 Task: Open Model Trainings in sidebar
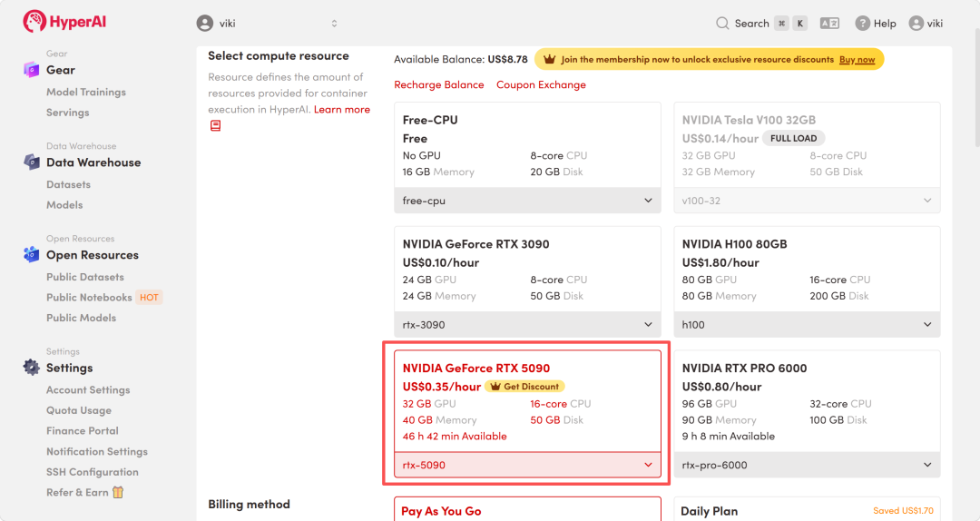pyautogui.click(x=86, y=92)
